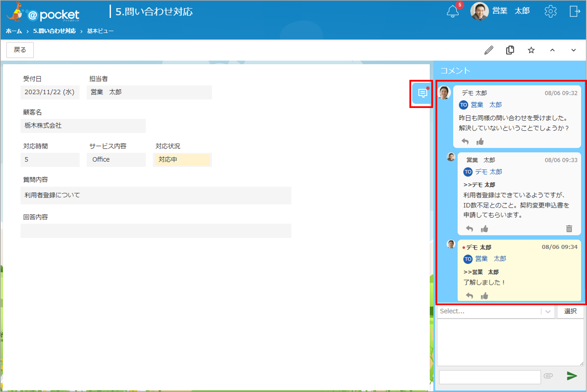Click the attachment input field
Viewport: 587px width, 392px height.
click(x=490, y=377)
